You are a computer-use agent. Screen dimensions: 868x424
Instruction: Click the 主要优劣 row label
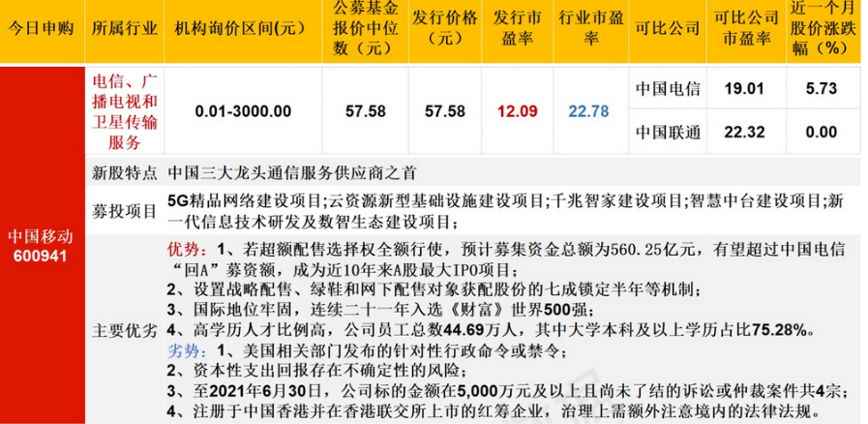click(124, 331)
